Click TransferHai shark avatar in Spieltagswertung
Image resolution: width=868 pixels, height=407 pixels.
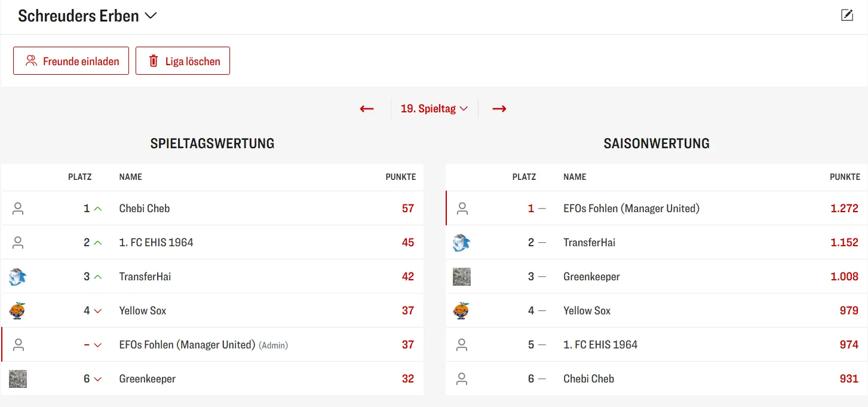[x=18, y=277]
